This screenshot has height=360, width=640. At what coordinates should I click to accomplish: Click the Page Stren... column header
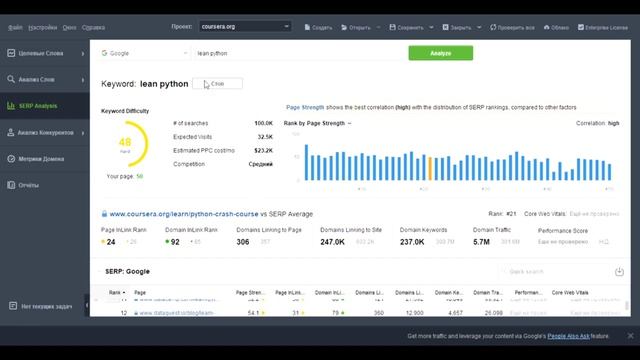point(250,293)
